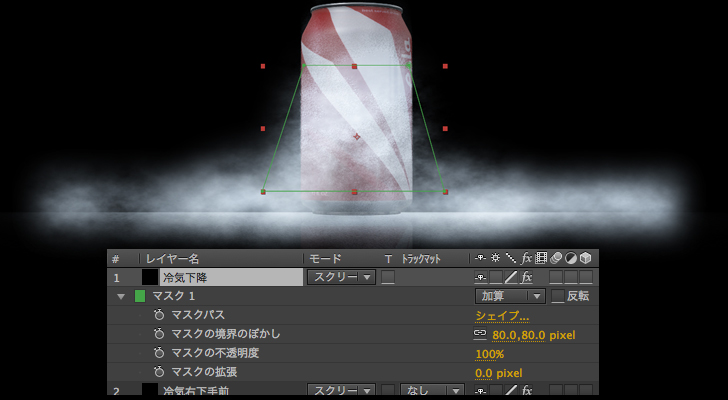Enable stopwatch for マスクの拡張
The width and height of the screenshot is (728, 400).
159,372
